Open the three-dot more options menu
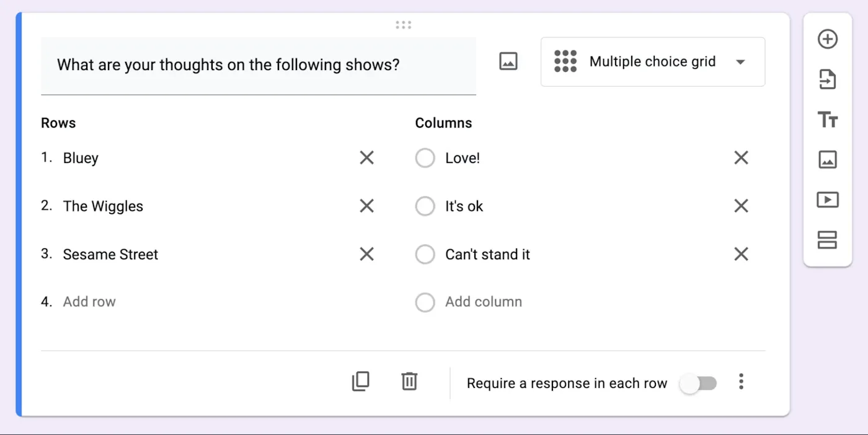Image resolution: width=868 pixels, height=435 pixels. (x=741, y=382)
